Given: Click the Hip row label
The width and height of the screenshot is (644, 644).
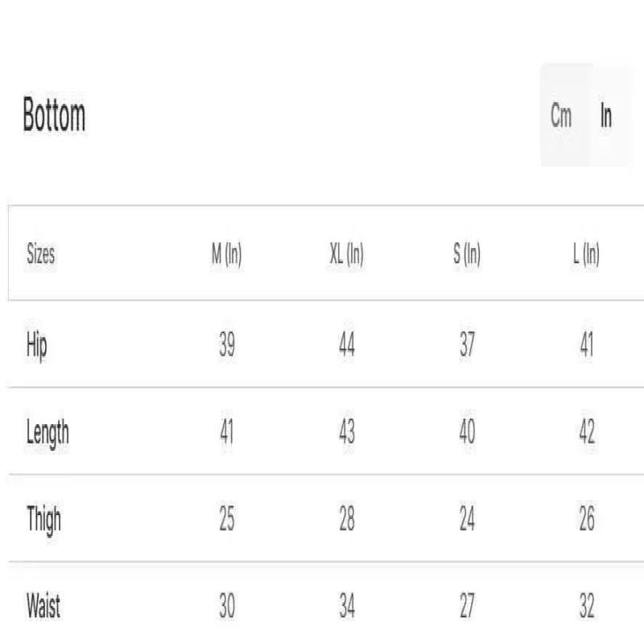Looking at the screenshot, I should (x=37, y=346).
